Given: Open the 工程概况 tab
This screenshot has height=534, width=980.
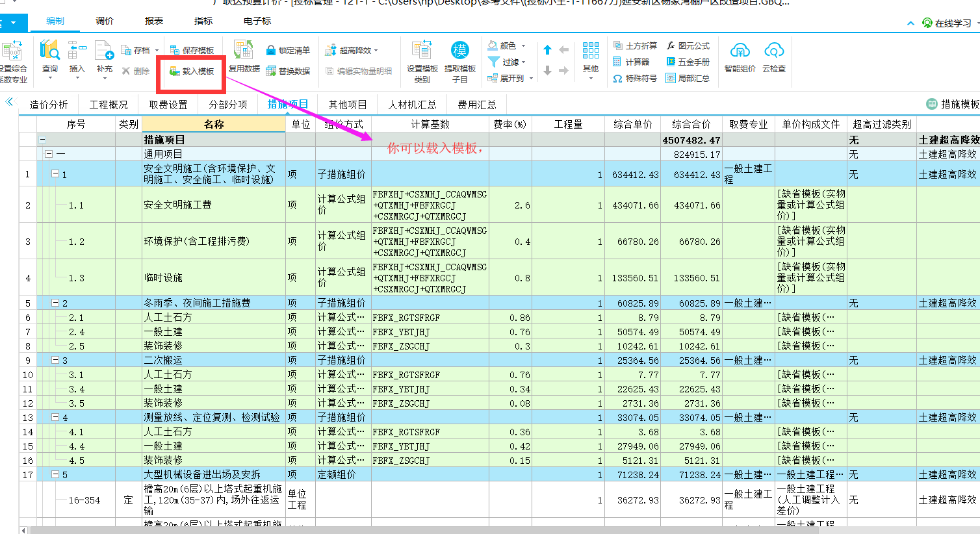Looking at the screenshot, I should click(x=109, y=104).
